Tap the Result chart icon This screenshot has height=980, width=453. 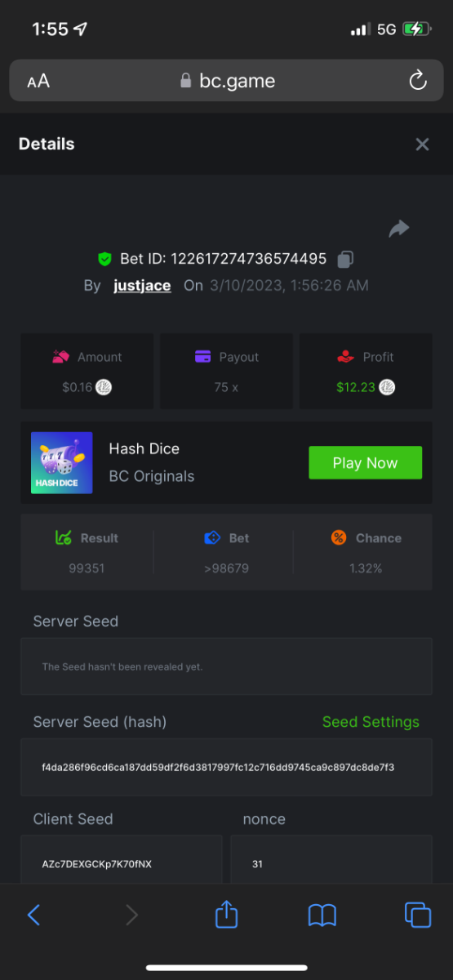point(64,538)
